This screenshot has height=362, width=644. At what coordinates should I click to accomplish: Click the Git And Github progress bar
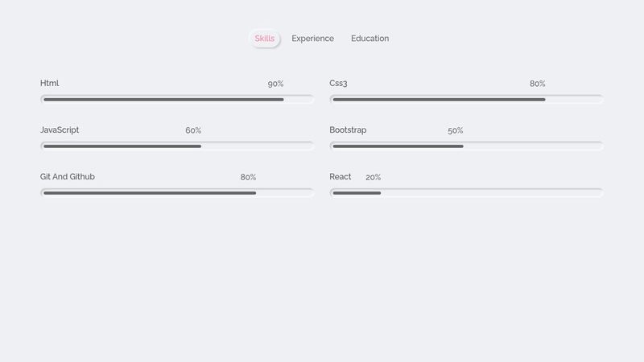click(177, 193)
